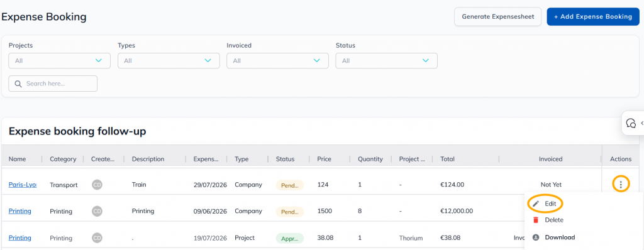The height and width of the screenshot is (250, 644).
Task: Open the Status filter dropdown
Action: tap(387, 60)
